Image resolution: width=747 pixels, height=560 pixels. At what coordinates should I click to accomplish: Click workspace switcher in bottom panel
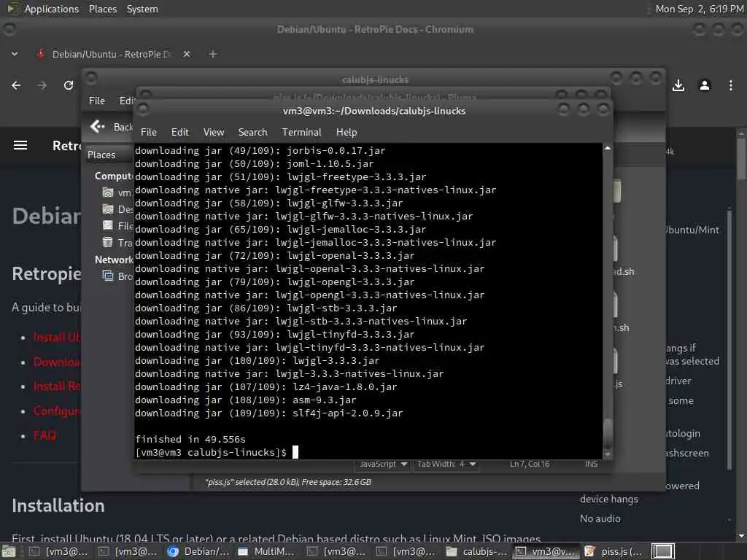pyautogui.click(x=662, y=551)
